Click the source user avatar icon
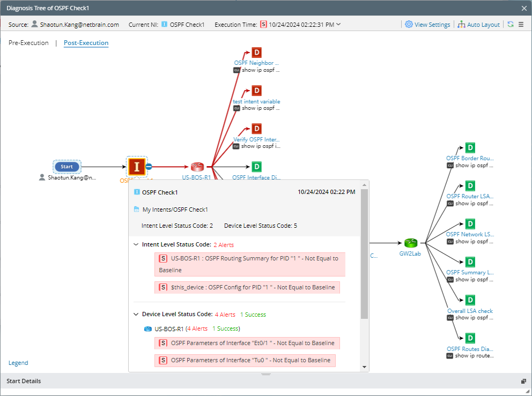Screen dimensions: 532x396 coord(34,24)
